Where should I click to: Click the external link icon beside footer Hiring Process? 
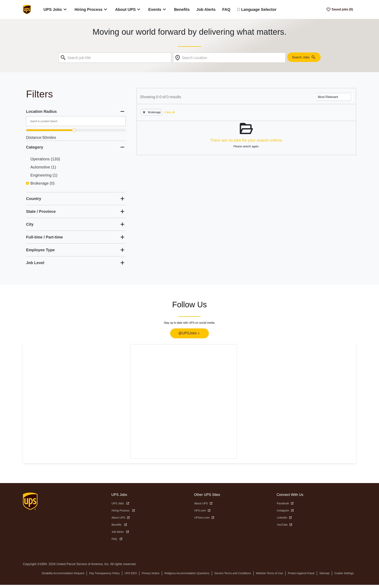(133, 510)
